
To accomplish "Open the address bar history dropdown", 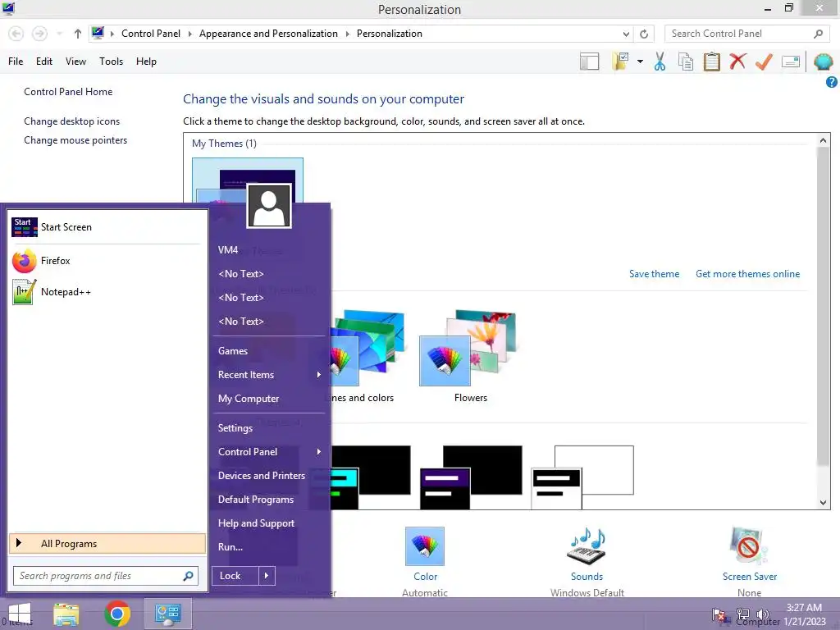I will point(626,34).
